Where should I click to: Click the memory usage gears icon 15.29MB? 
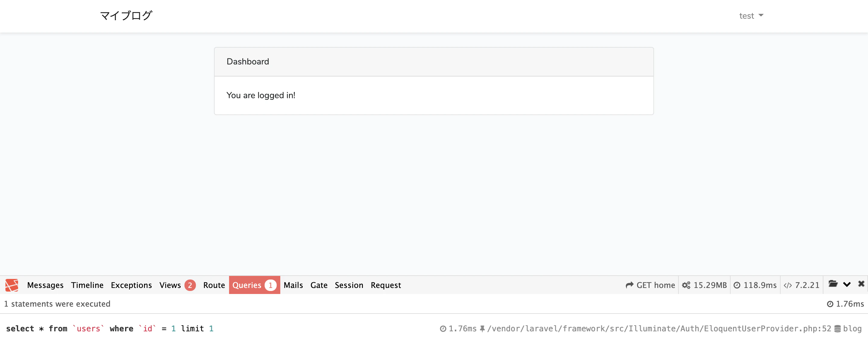[704, 285]
